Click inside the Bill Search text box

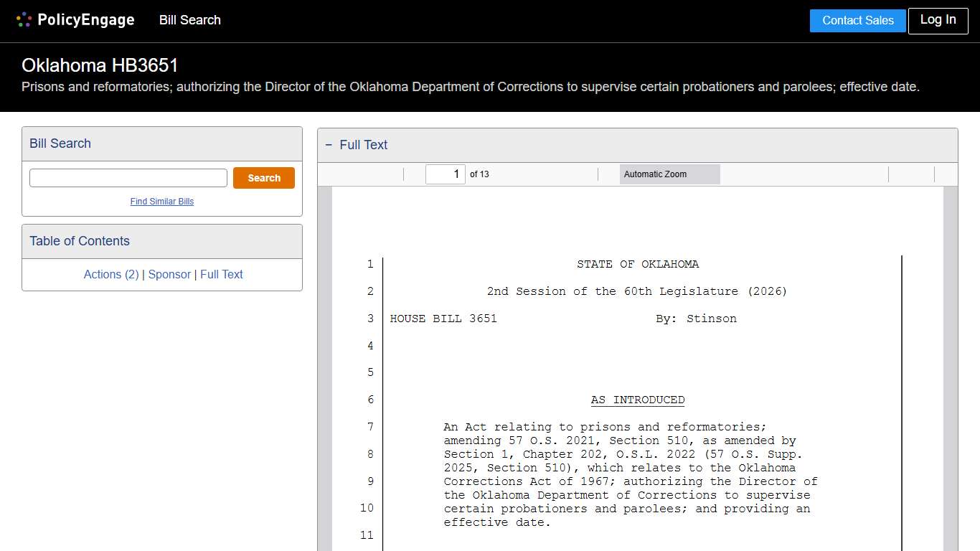pos(128,177)
